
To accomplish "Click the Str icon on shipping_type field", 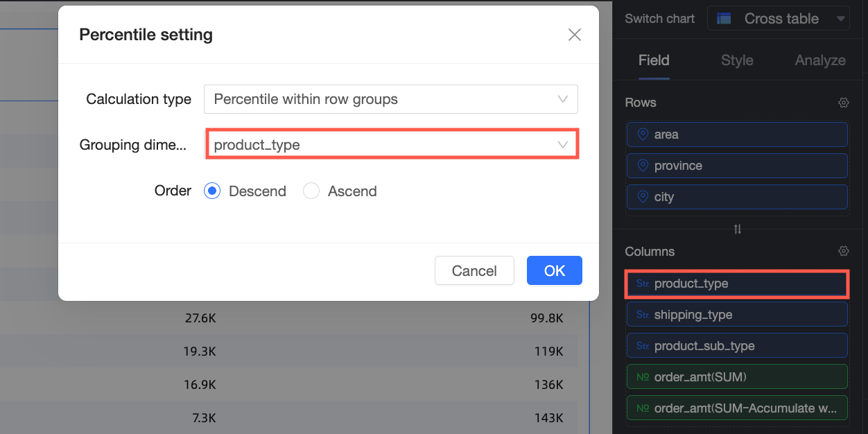I will pos(642,315).
